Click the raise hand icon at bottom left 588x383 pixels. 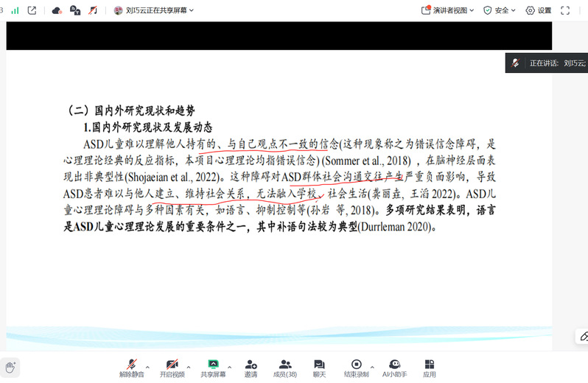[x=10, y=366]
